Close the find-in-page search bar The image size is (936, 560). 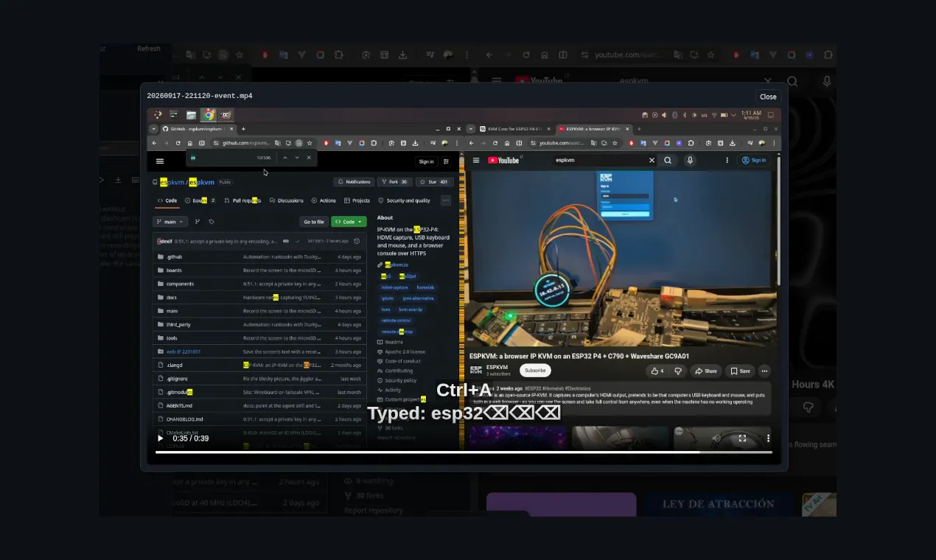pyautogui.click(x=309, y=158)
